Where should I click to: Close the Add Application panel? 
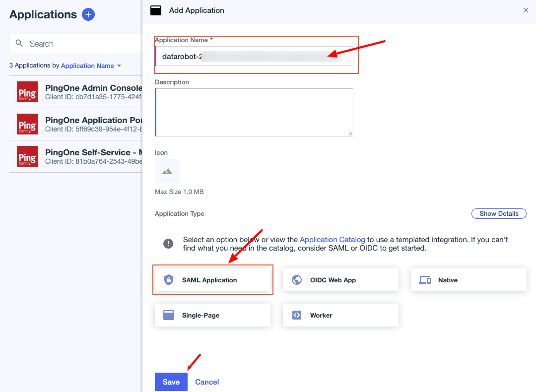click(x=526, y=10)
